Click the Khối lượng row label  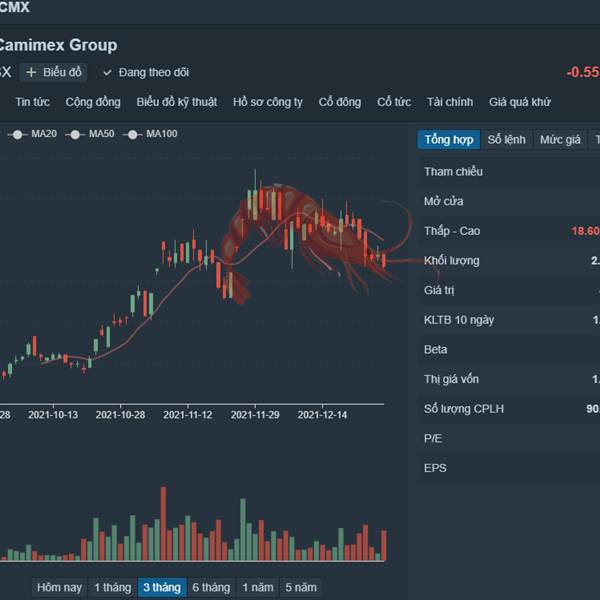[x=452, y=261]
